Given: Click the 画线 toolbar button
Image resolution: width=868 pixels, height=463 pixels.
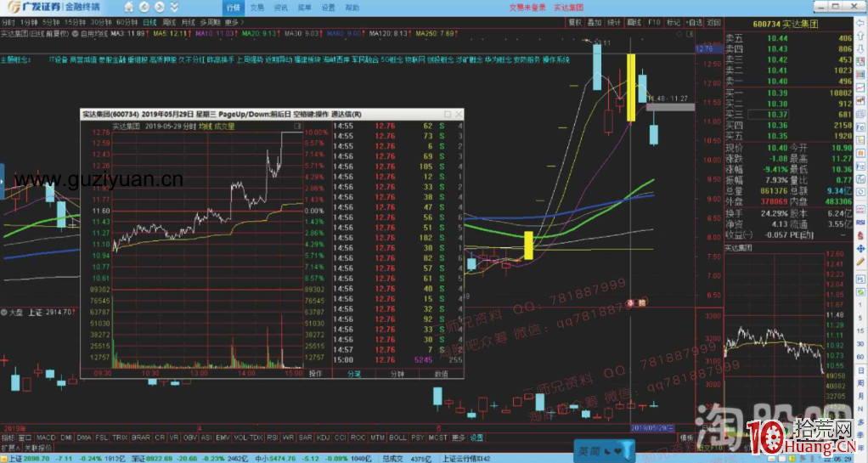Looking at the screenshot, I should point(634,23).
